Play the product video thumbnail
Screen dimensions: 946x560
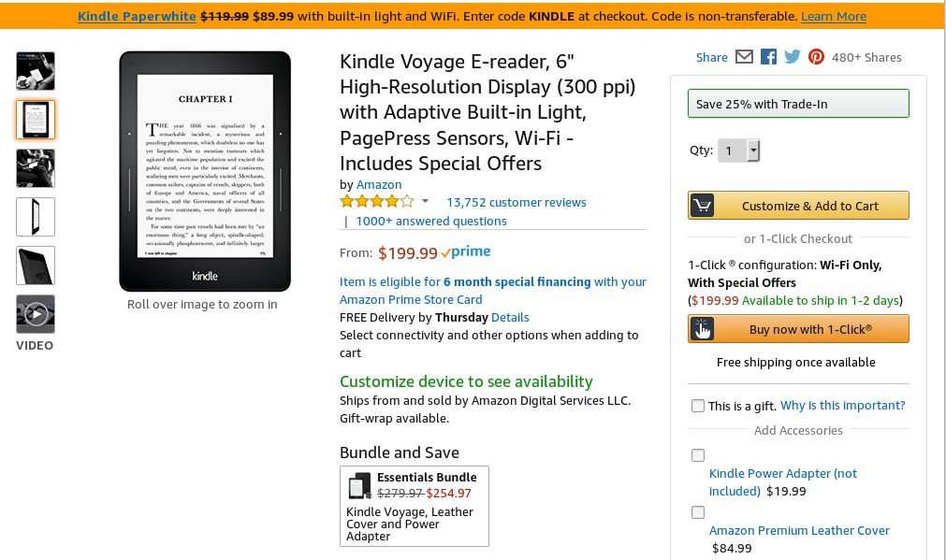(x=36, y=314)
